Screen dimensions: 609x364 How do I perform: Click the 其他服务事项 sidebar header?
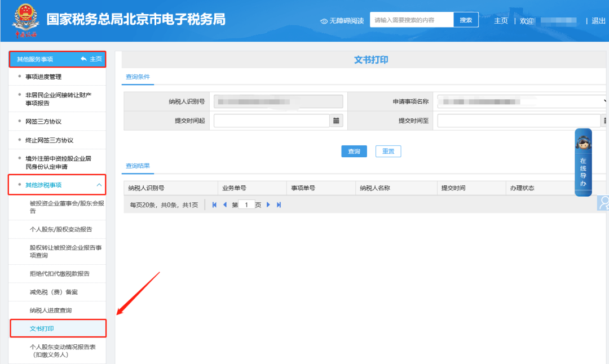point(35,59)
